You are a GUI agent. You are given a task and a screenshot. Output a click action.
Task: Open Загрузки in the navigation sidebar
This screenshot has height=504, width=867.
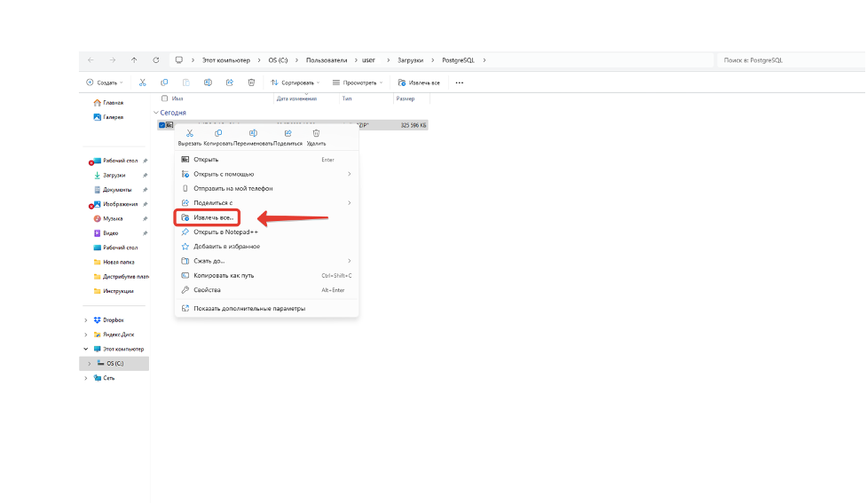[x=114, y=175]
